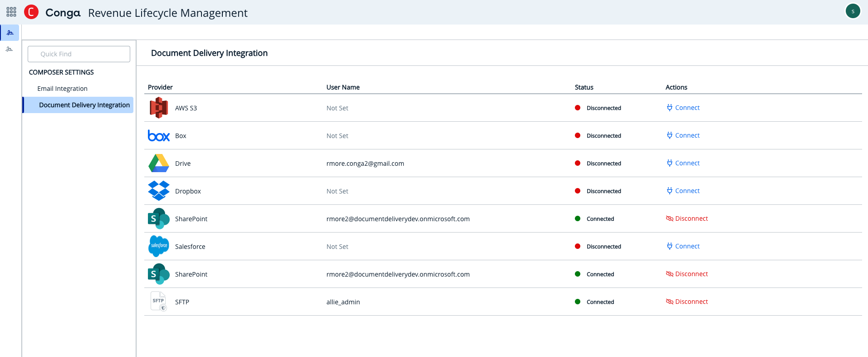This screenshot has height=357, width=868.
Task: Click the Dropbox provider icon
Action: point(159,191)
